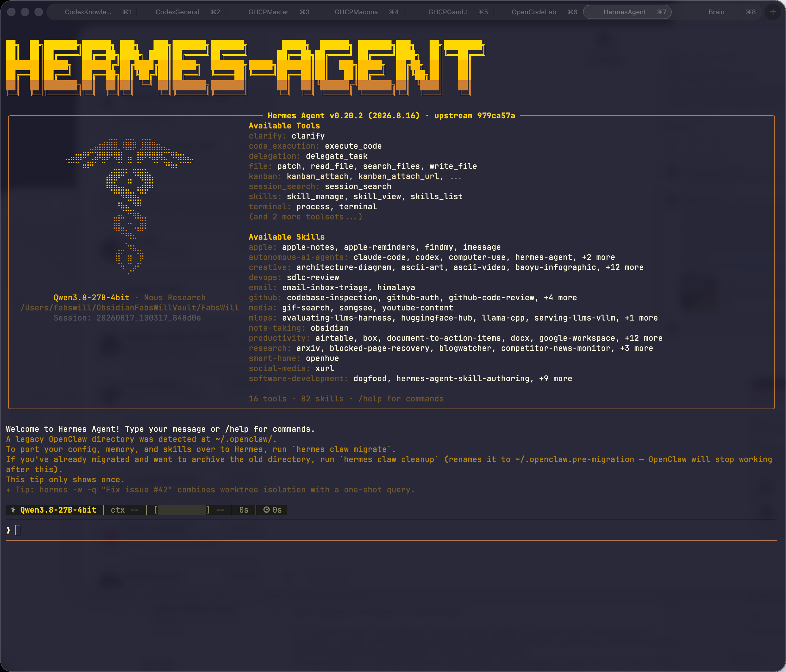Image resolution: width=786 pixels, height=672 pixels.
Task: Click the 'sdlc-review' skill
Action: [x=313, y=278]
